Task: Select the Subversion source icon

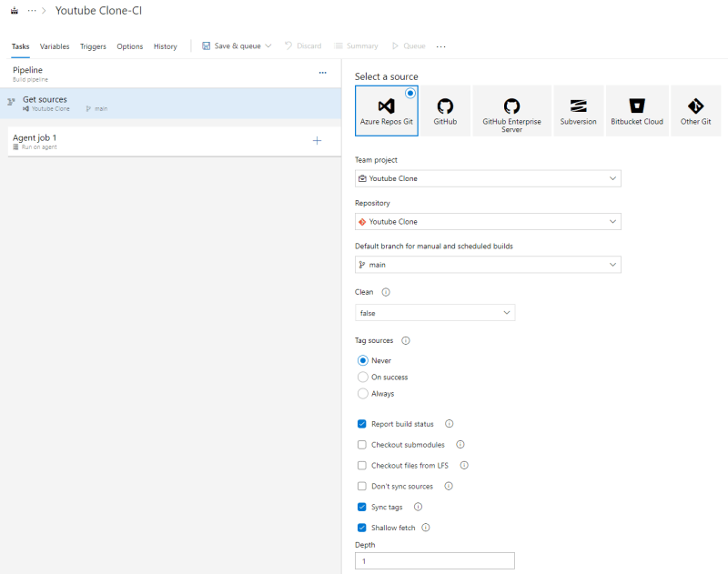Action: click(578, 106)
